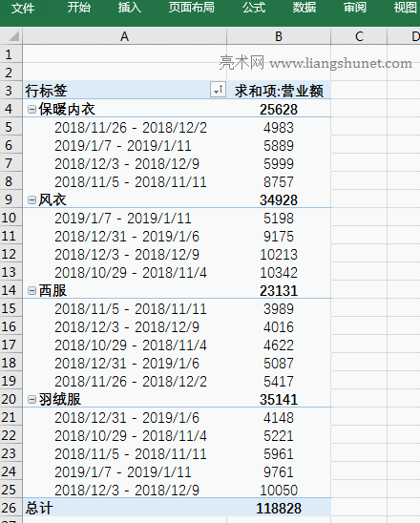The height and width of the screenshot is (523, 420).
Task: Open the 视图 ribbon tab
Action: 406,8
